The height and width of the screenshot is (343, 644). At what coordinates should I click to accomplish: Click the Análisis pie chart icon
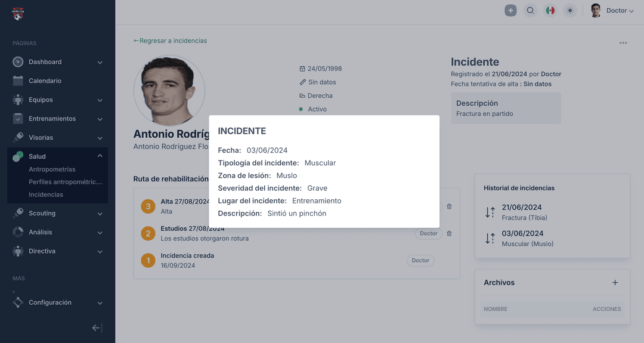point(18,232)
